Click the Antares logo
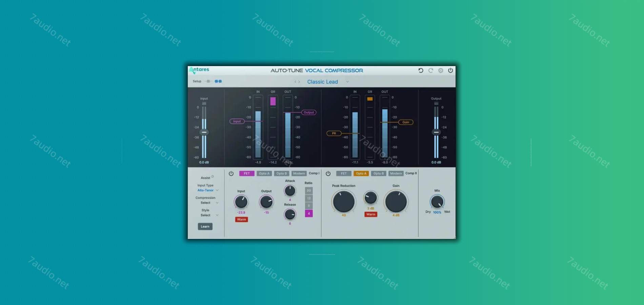The height and width of the screenshot is (305, 644). click(199, 70)
